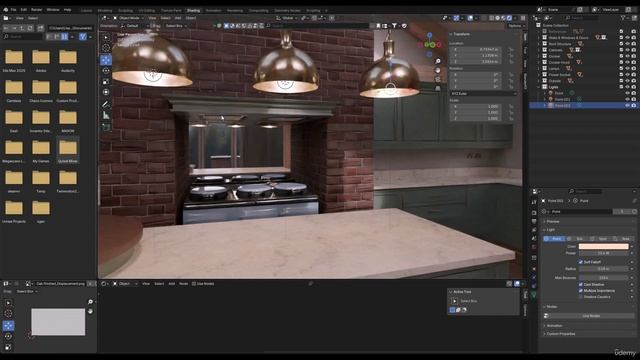Open the Drag Select Box dropdown
640x360 pixels.
(x=176, y=26)
